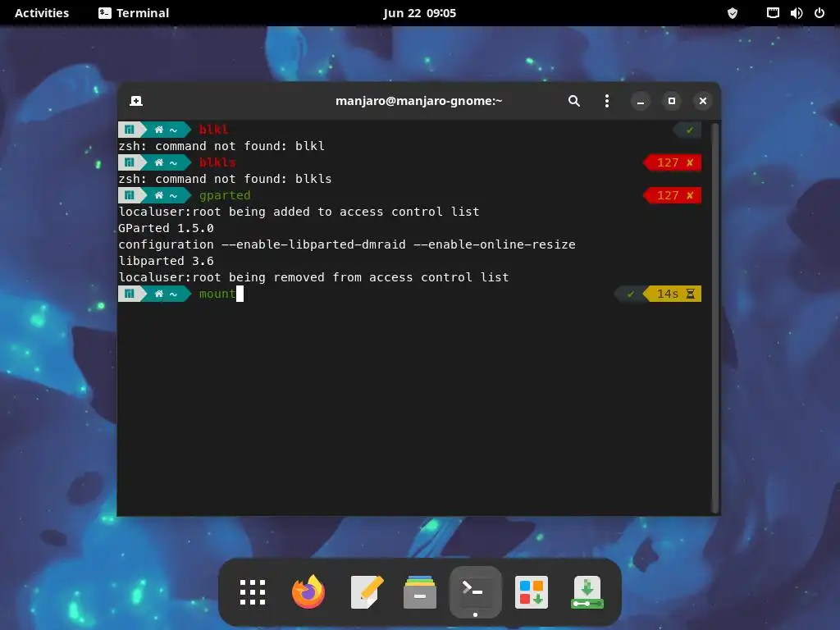The width and height of the screenshot is (840, 630).
Task: Click the 'gparted' command text
Action: pyautogui.click(x=225, y=195)
